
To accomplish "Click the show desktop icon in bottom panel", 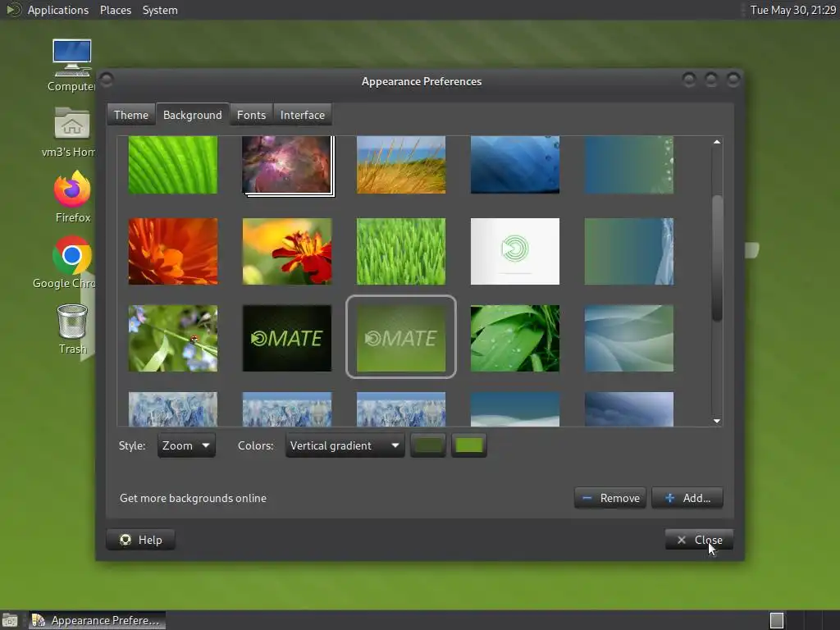I will point(10,620).
